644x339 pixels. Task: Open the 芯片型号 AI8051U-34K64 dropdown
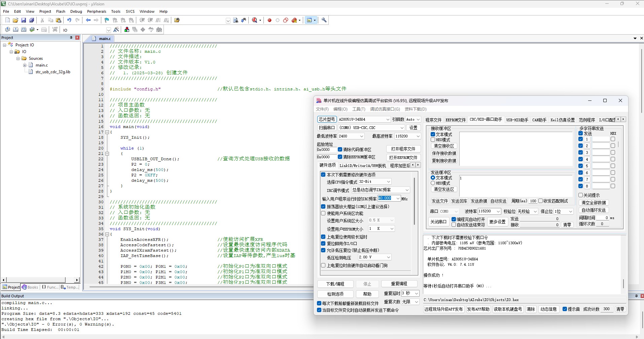[x=388, y=119]
